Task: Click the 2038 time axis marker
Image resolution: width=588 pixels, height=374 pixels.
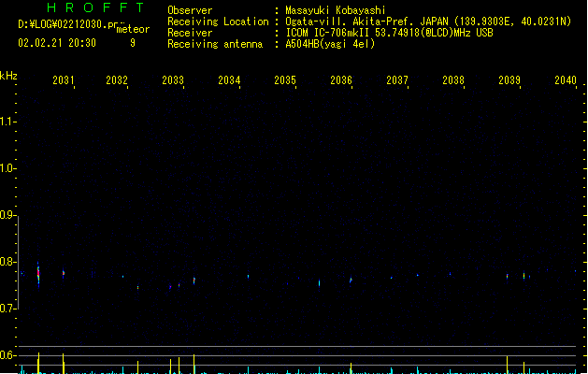Action: (453, 79)
